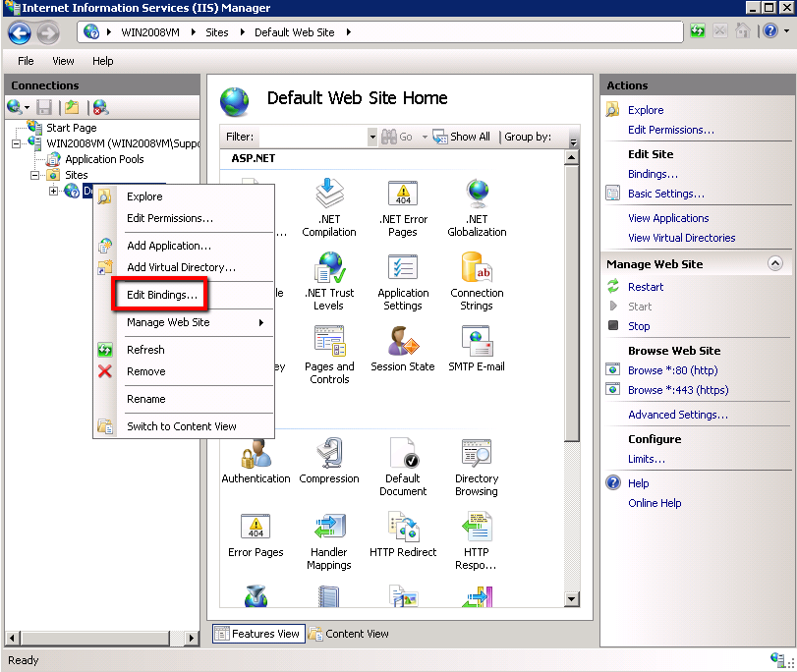Open Handler Mappings feature
Image resolution: width=797 pixels, height=672 pixels.
(x=329, y=541)
